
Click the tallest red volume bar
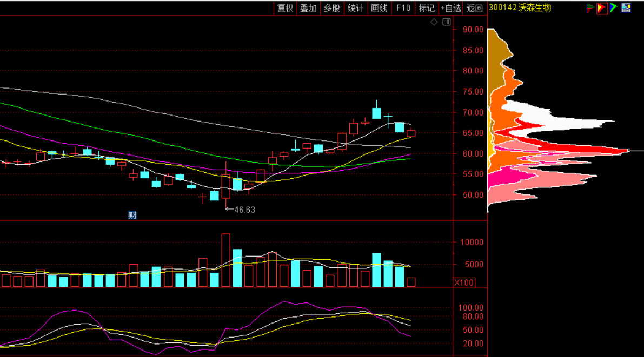tap(226, 260)
